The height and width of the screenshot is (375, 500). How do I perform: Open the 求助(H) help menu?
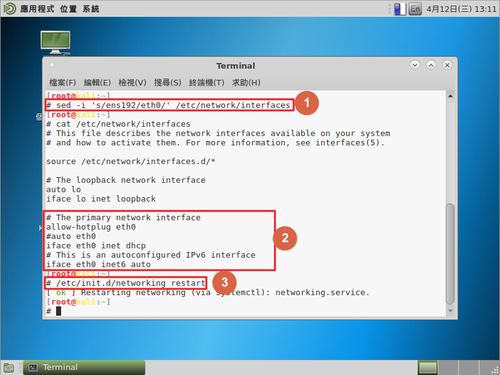[246, 82]
